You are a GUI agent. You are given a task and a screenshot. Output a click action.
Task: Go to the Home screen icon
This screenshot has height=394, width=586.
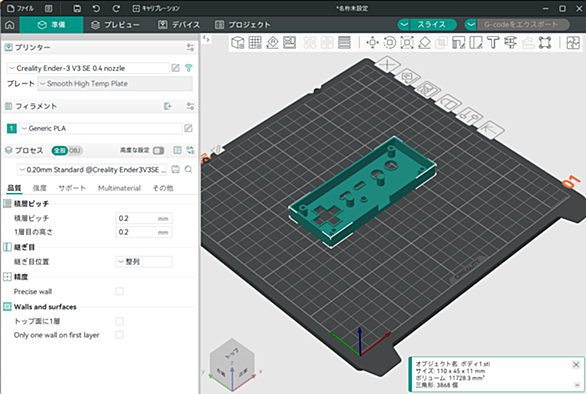[x=10, y=25]
